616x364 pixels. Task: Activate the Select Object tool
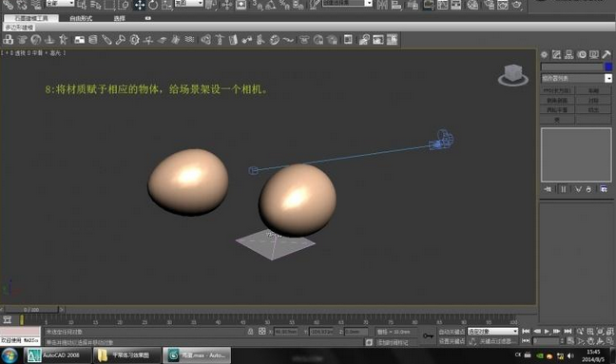click(82, 5)
